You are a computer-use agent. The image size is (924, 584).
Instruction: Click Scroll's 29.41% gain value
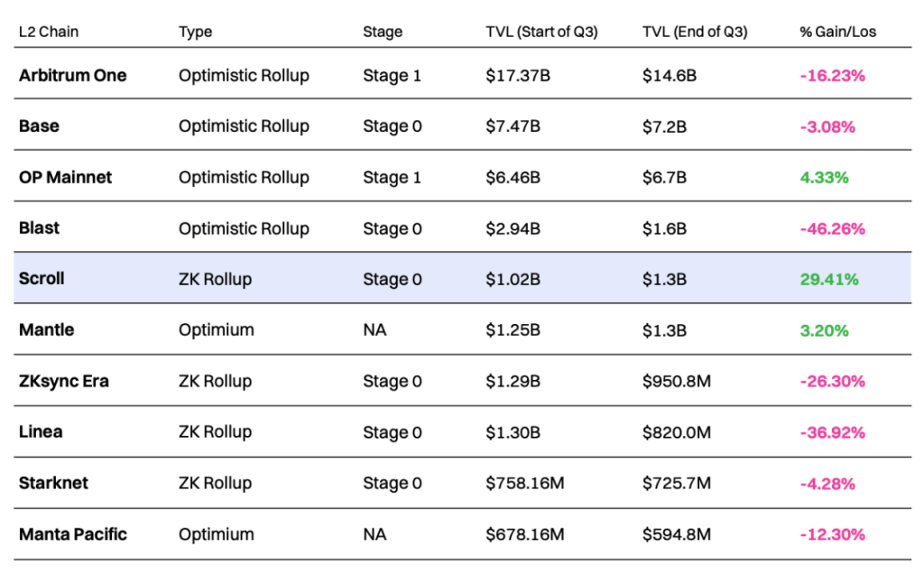coord(828,280)
